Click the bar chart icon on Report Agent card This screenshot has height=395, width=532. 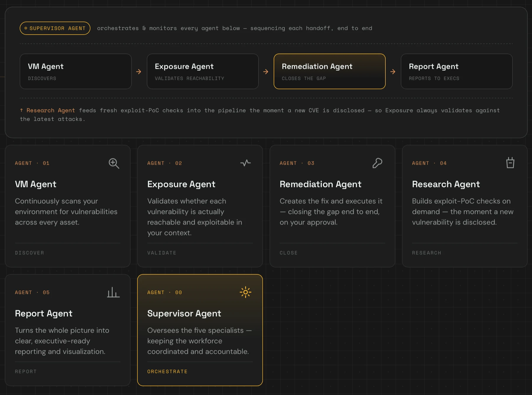click(x=113, y=292)
